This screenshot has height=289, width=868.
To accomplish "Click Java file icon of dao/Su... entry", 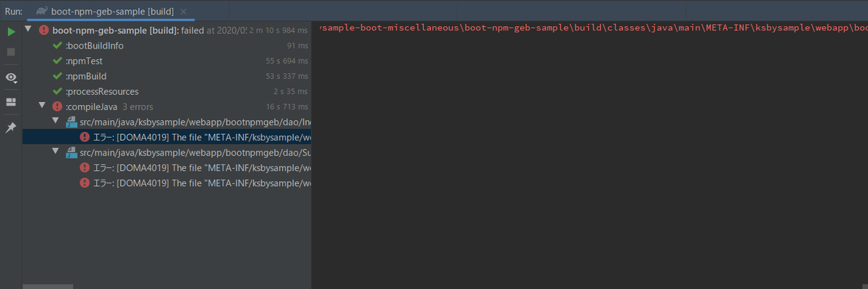I will (x=71, y=152).
